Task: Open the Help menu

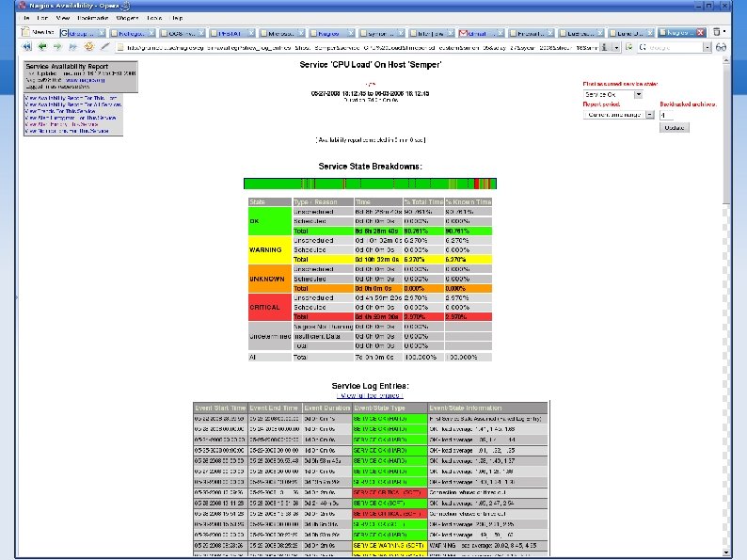Action: pyautogui.click(x=177, y=18)
